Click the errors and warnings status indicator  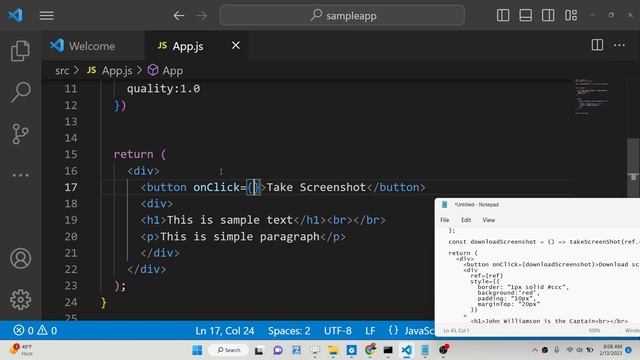(35, 330)
